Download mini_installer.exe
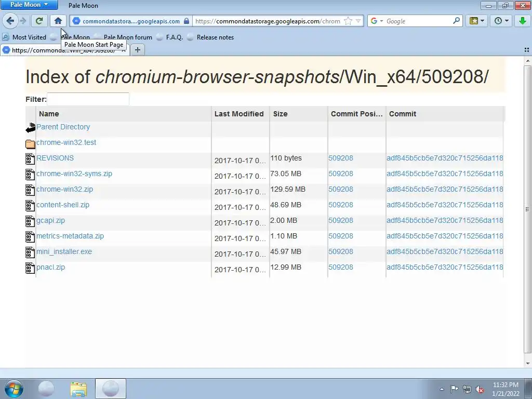 click(x=64, y=252)
